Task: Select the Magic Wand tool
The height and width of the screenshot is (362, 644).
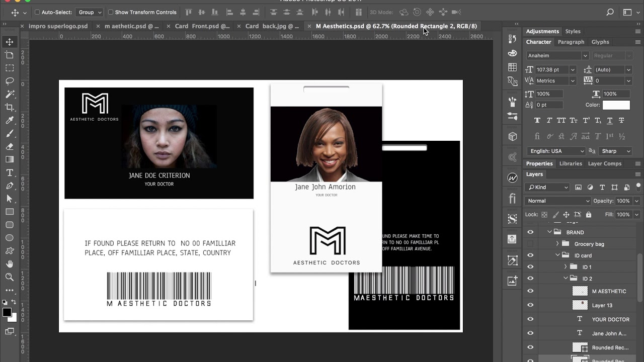Action: pyautogui.click(x=10, y=94)
